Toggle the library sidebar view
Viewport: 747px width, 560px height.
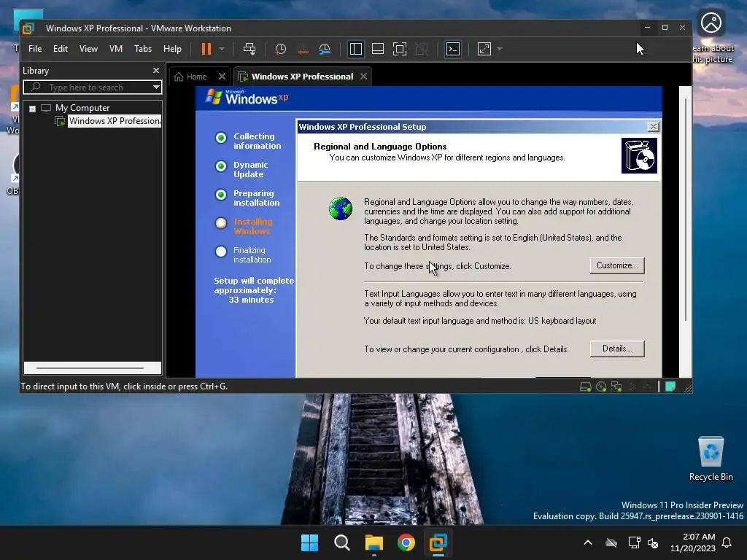click(355, 49)
